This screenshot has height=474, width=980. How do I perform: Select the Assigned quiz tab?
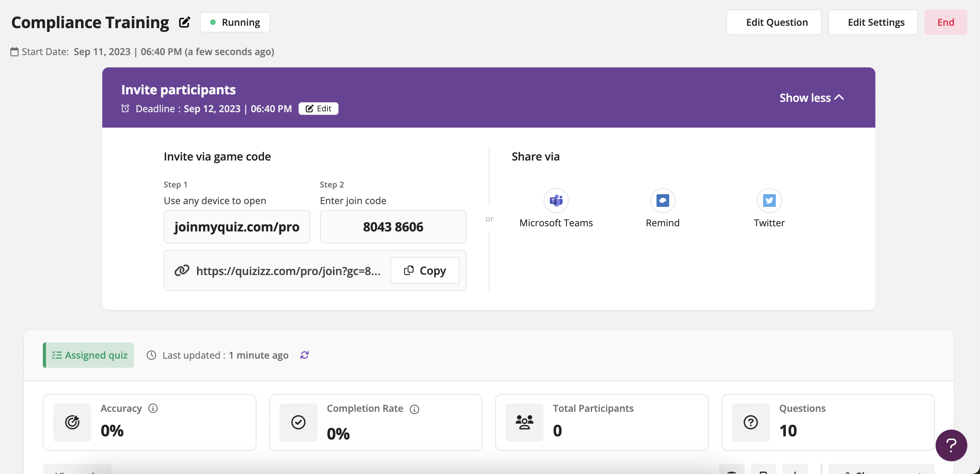[x=89, y=355]
